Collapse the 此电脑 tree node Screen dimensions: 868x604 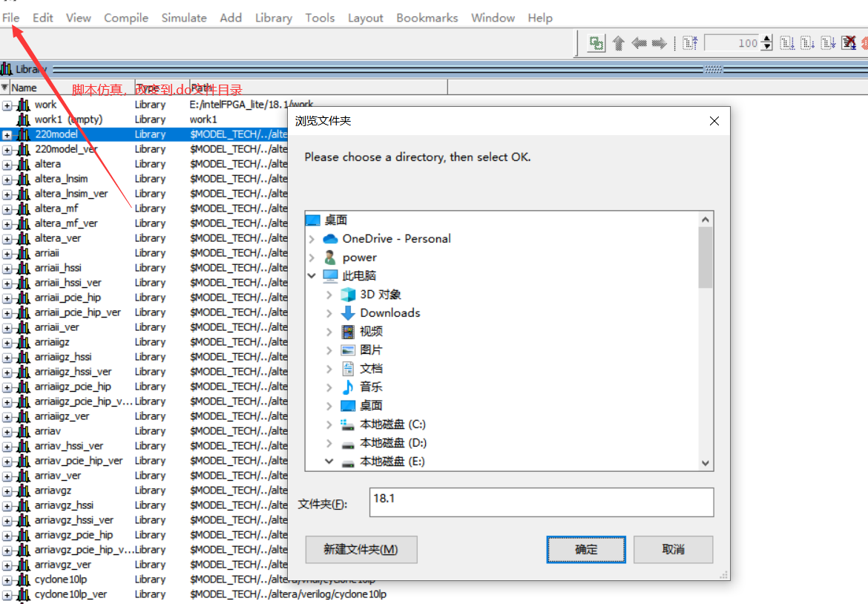[312, 276]
